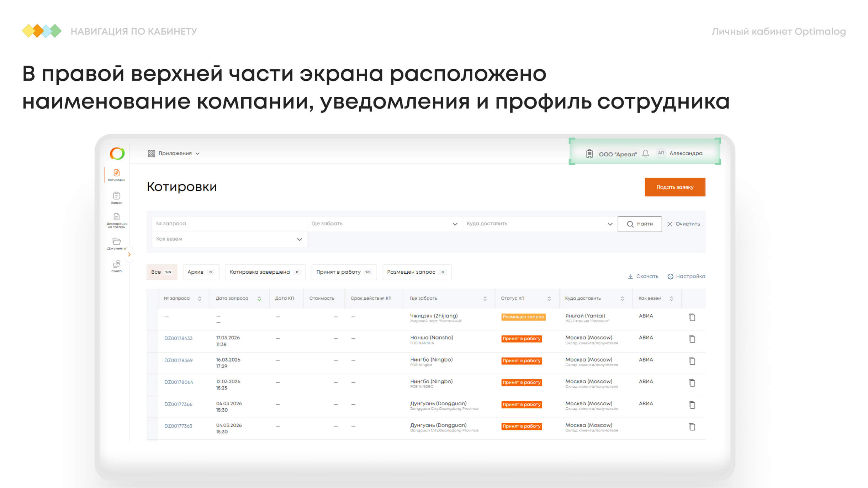Select the Размещен запрос tab

pyautogui.click(x=416, y=272)
